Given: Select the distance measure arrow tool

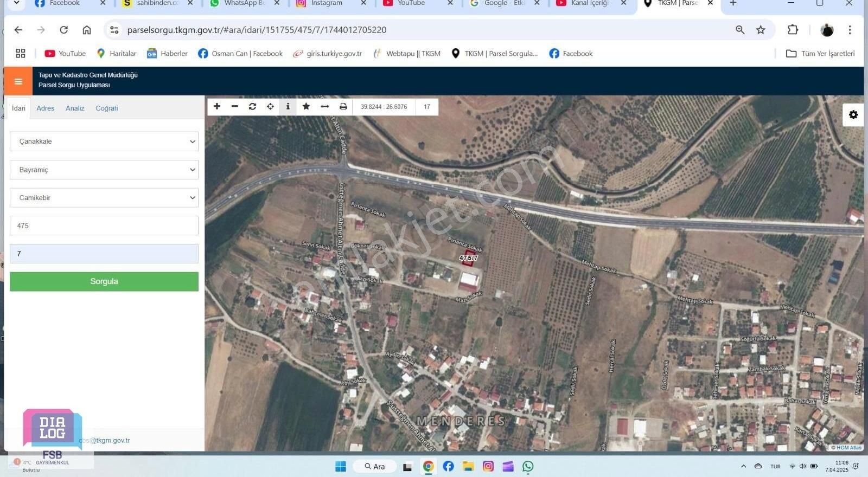Looking at the screenshot, I should pyautogui.click(x=325, y=107).
